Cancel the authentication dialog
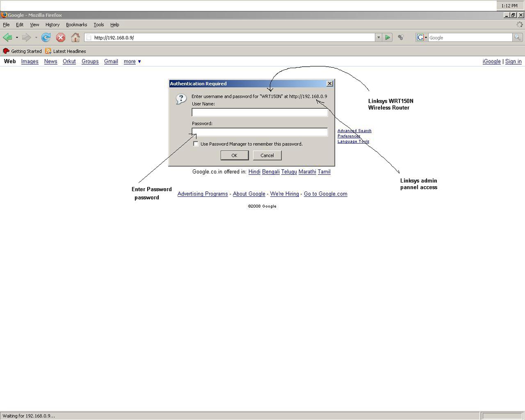Screen dimensions: 525x420 click(x=267, y=155)
